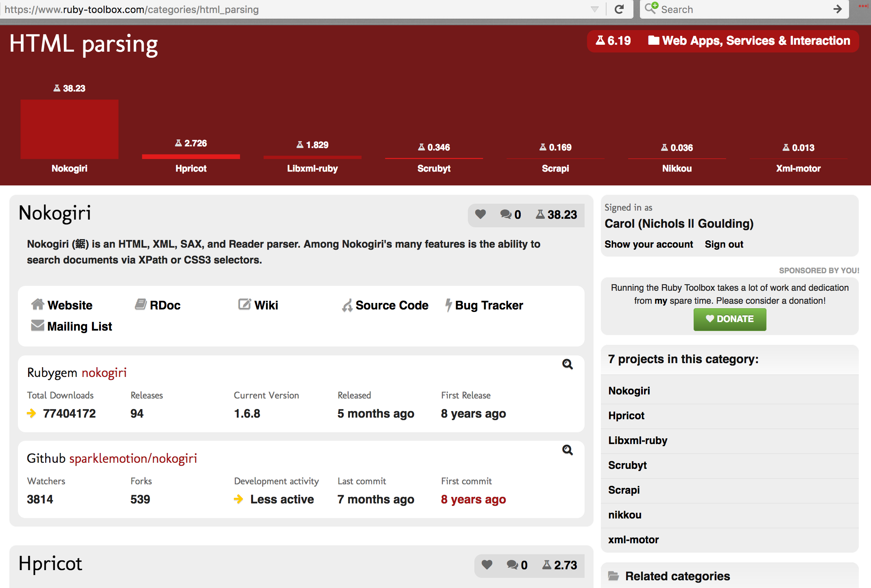Click the green DONATE button

coord(730,319)
